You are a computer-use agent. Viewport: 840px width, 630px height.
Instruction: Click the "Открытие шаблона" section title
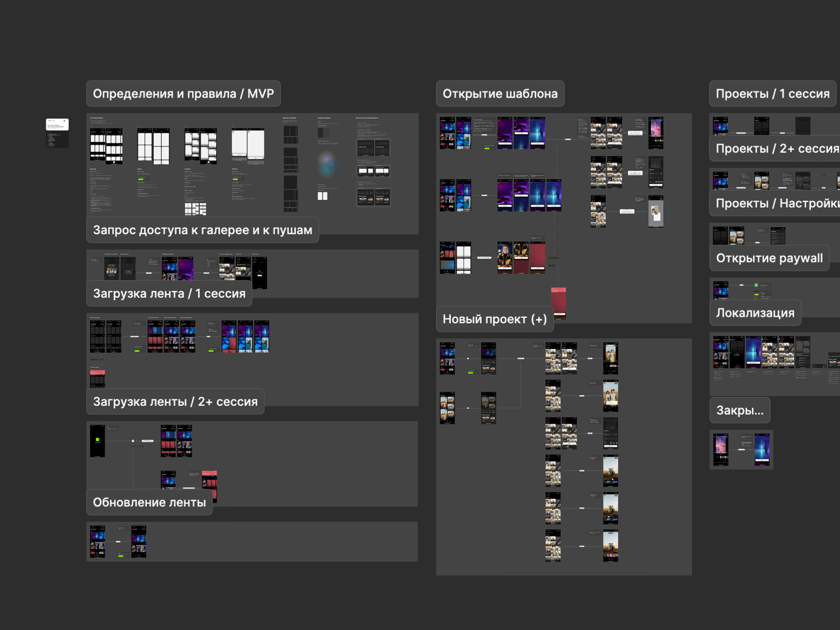(x=500, y=94)
